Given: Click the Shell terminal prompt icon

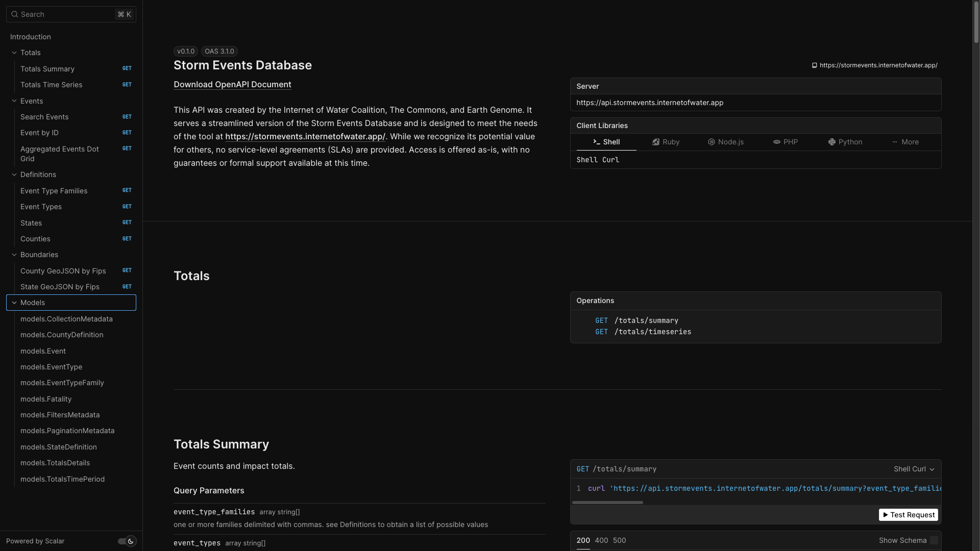Looking at the screenshot, I should pyautogui.click(x=596, y=142).
